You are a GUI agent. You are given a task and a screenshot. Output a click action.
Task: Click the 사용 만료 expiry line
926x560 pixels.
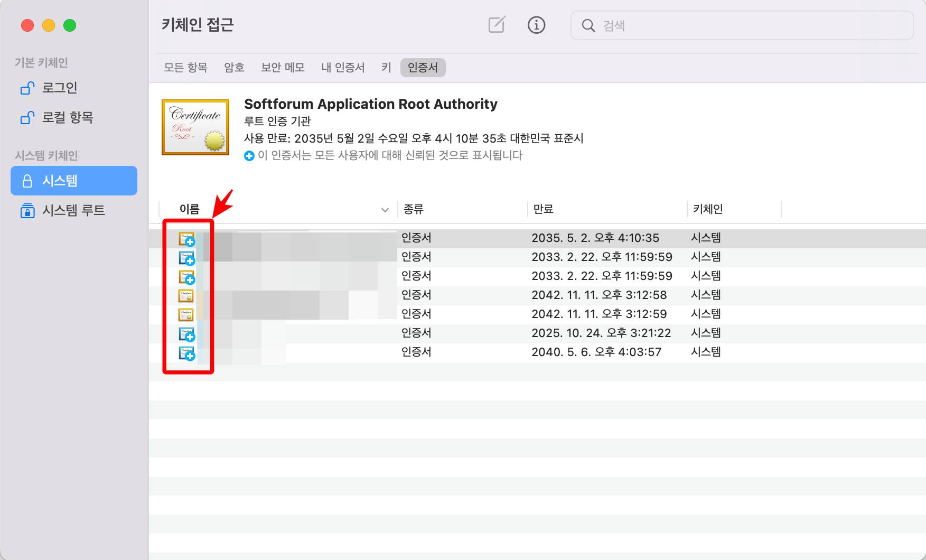pyautogui.click(x=414, y=138)
